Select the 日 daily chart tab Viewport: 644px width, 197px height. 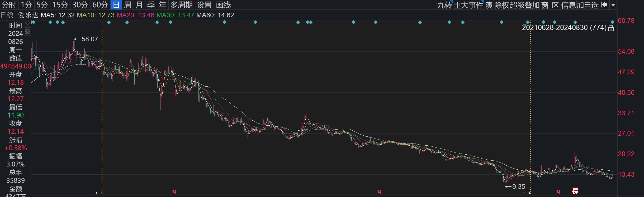point(116,5)
